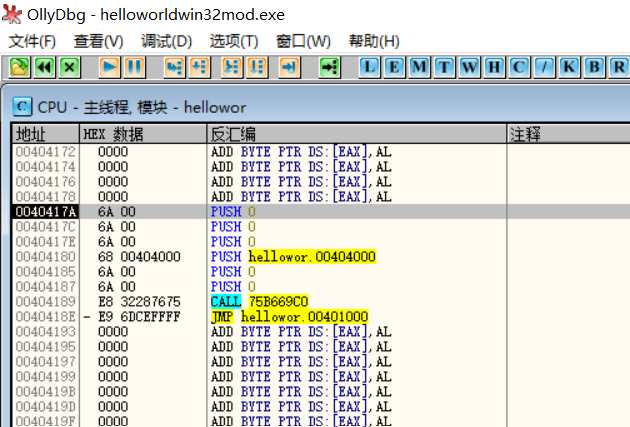This screenshot has width=630, height=427.
Task: Click the Restart program rewind icon
Action: click(x=45, y=67)
